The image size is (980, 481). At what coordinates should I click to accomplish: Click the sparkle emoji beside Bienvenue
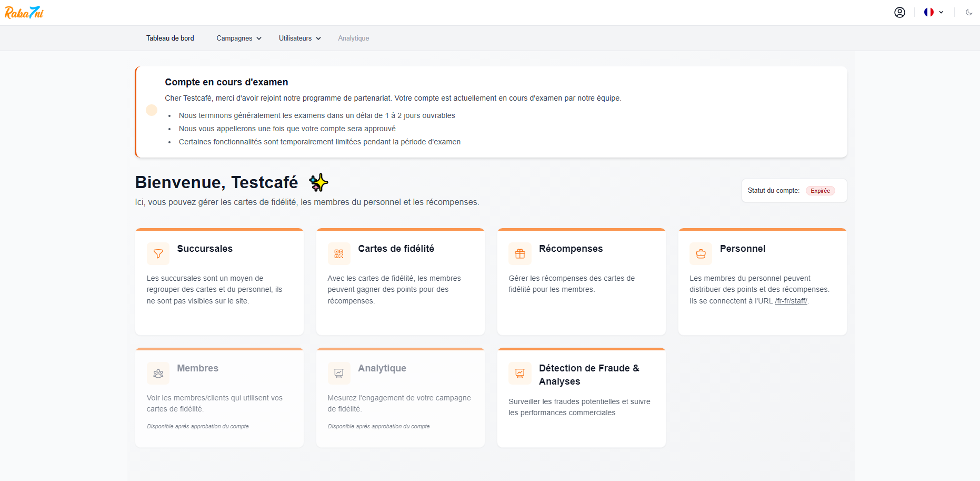click(318, 183)
